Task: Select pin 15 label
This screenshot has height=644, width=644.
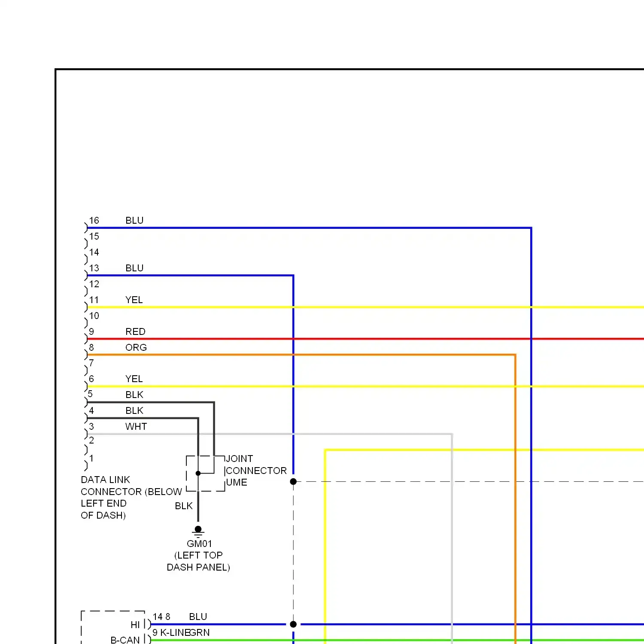Action: point(94,237)
